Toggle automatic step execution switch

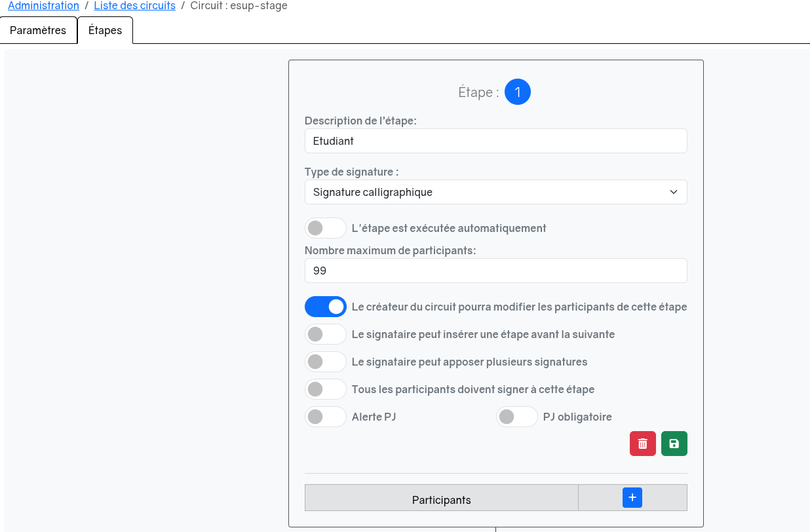click(325, 228)
